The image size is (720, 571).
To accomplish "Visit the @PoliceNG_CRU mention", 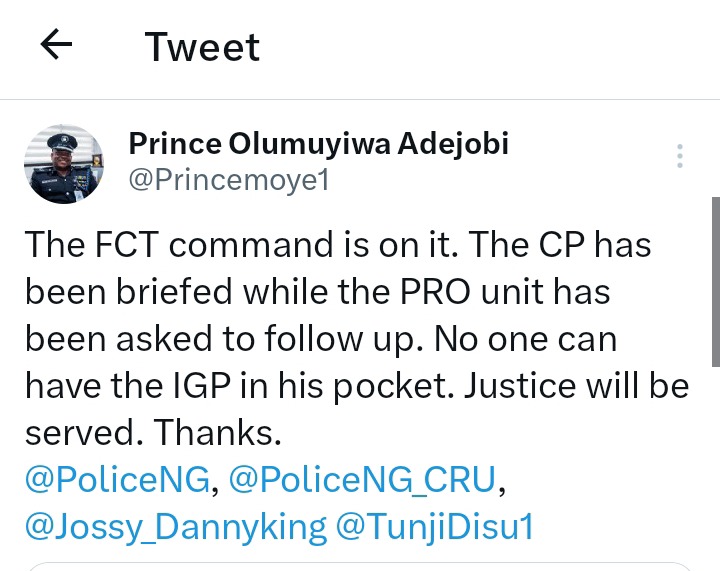I will point(363,481).
